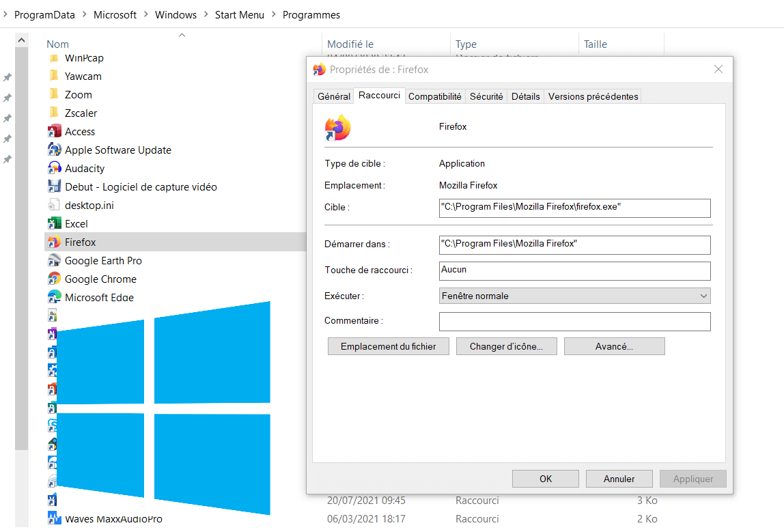784x532 pixels.
Task: Select the Access shortcut icon
Action: click(x=54, y=132)
